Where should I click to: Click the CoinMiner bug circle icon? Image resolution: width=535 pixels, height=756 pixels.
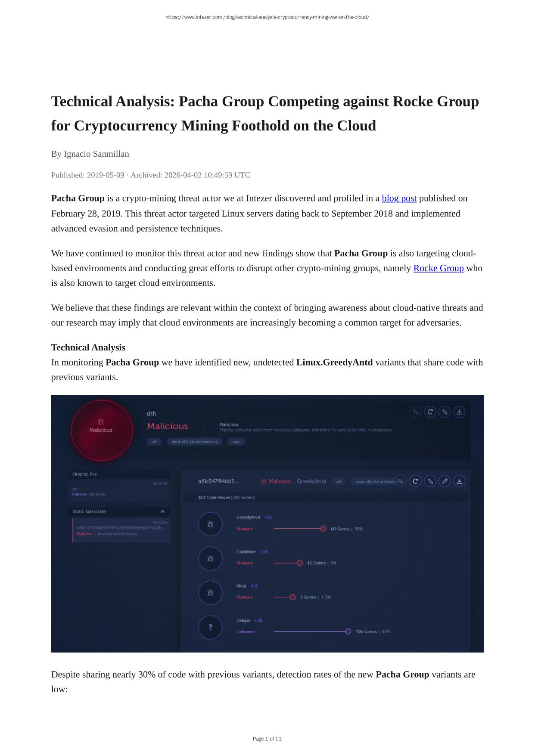(x=210, y=558)
